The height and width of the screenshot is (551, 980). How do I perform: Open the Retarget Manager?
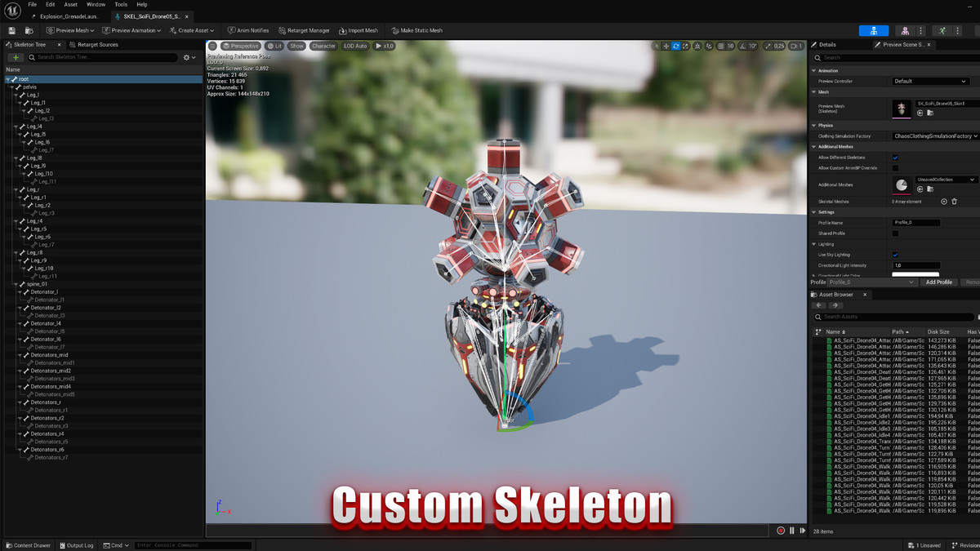(x=304, y=31)
